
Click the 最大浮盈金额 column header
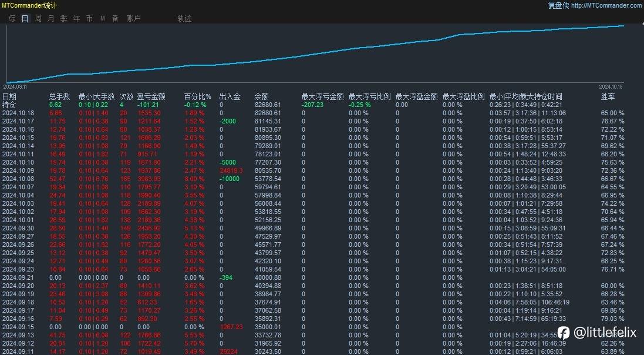(416, 96)
